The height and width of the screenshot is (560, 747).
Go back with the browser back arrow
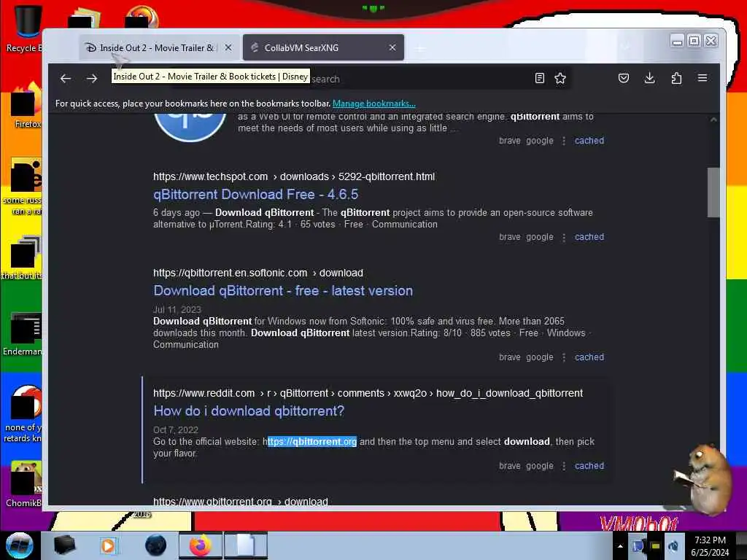[x=65, y=79]
